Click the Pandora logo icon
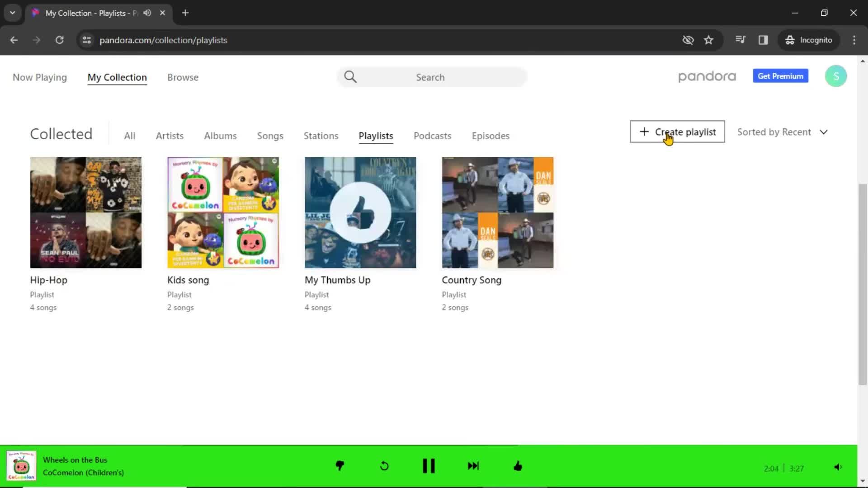 (x=707, y=75)
